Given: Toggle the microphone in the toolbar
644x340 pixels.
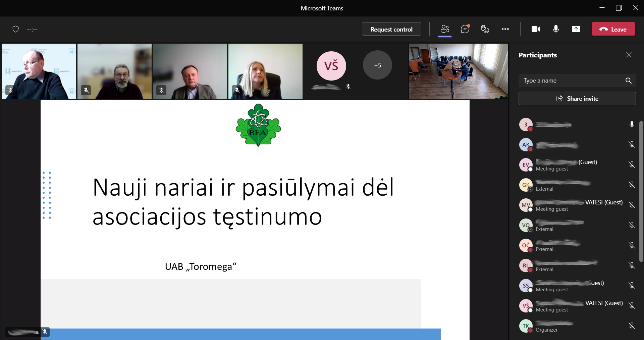Looking at the screenshot, I should coord(556,29).
